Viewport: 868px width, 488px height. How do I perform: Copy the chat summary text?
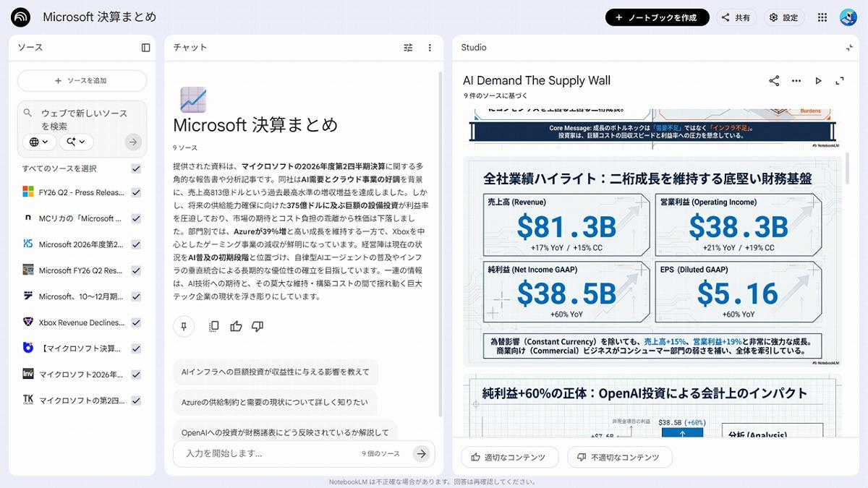point(214,327)
